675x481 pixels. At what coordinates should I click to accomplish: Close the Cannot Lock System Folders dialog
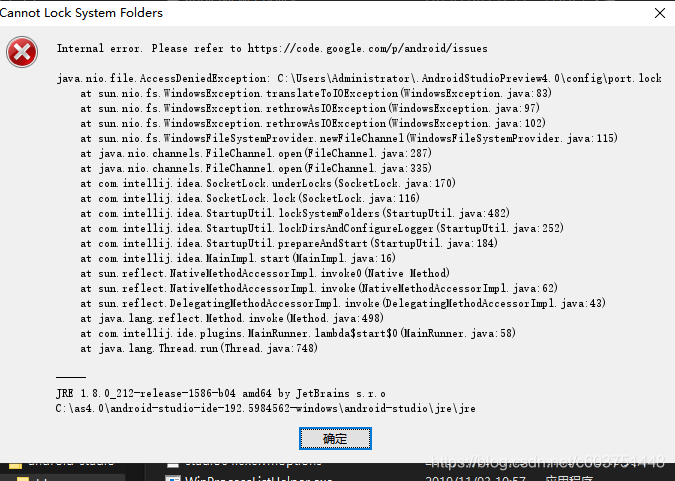(x=660, y=13)
